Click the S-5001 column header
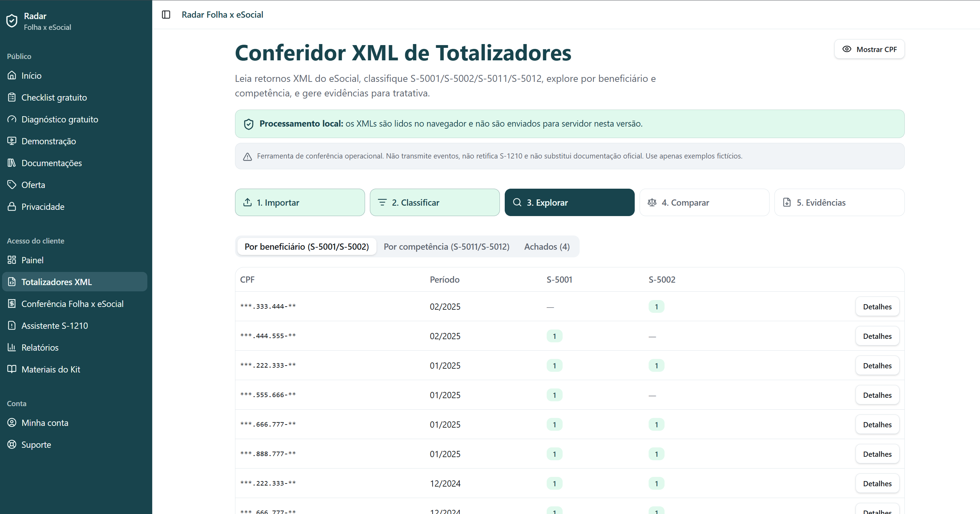Image resolution: width=980 pixels, height=514 pixels. (559, 280)
